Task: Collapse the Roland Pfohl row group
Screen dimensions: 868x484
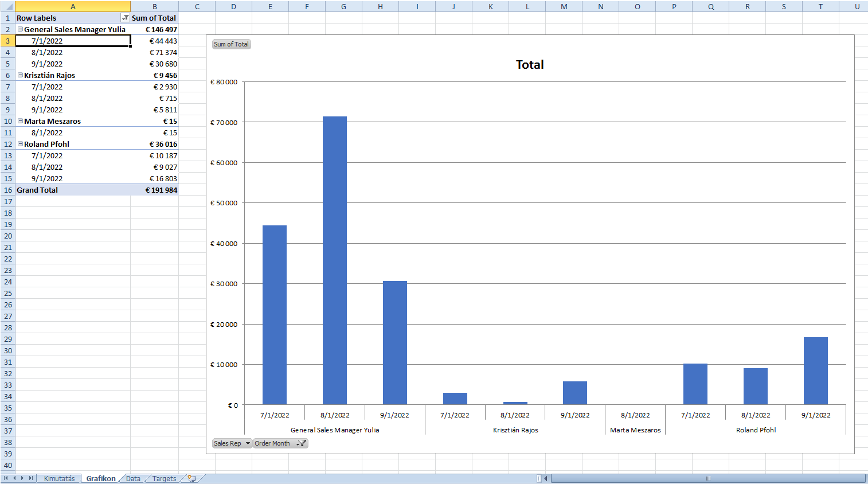Action: 20,144
